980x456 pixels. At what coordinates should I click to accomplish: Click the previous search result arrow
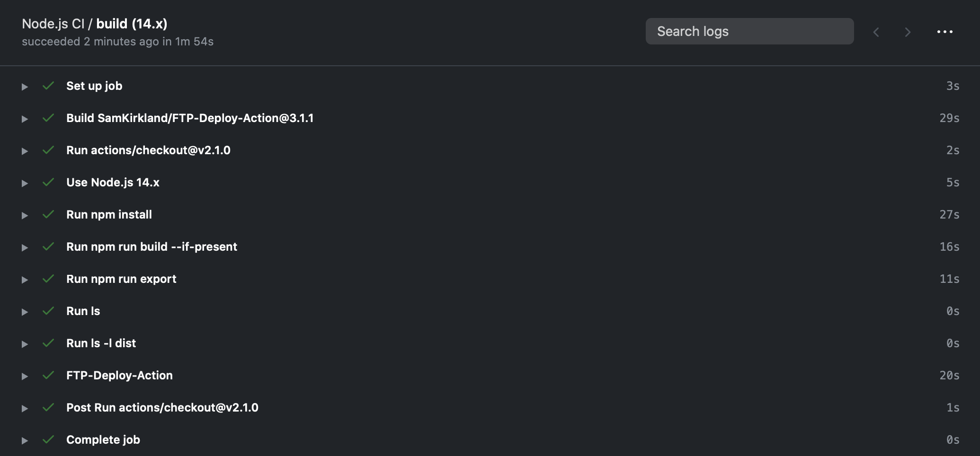pyautogui.click(x=876, y=32)
